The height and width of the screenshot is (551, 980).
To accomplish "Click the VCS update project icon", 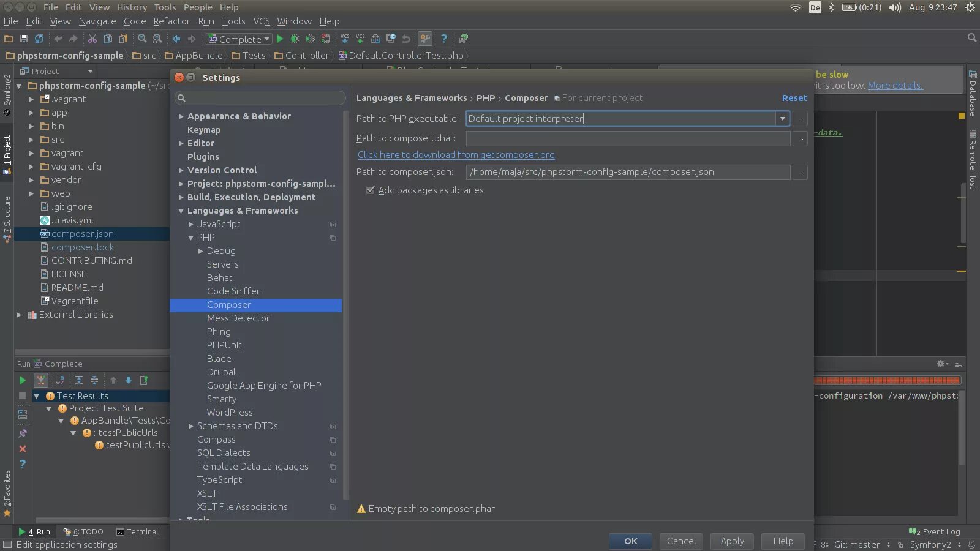I will pyautogui.click(x=345, y=39).
